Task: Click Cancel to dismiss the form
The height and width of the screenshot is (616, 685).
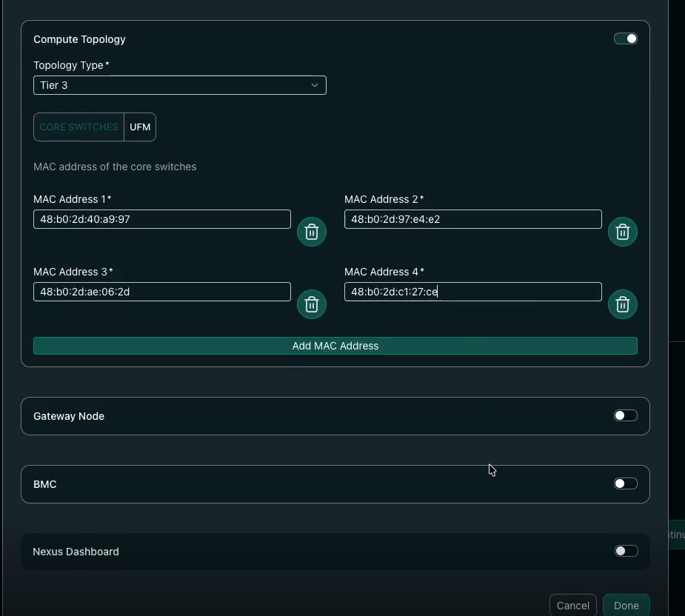Action: pyautogui.click(x=572, y=605)
